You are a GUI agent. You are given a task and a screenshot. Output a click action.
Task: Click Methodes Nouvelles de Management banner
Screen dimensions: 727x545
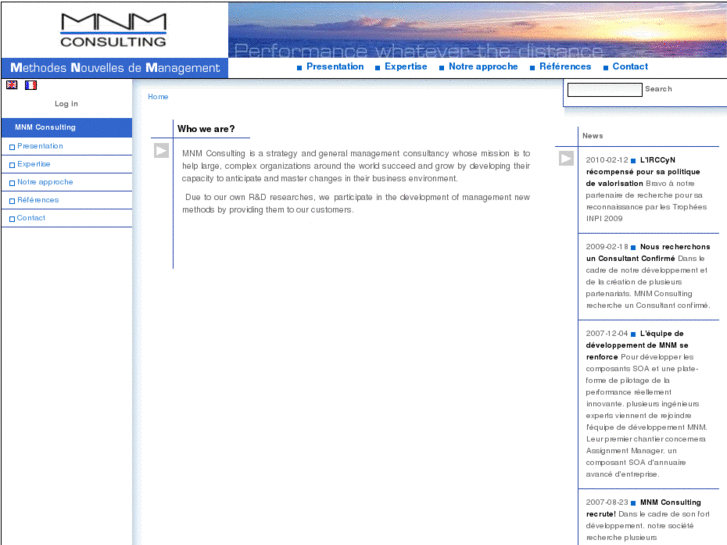(115, 68)
